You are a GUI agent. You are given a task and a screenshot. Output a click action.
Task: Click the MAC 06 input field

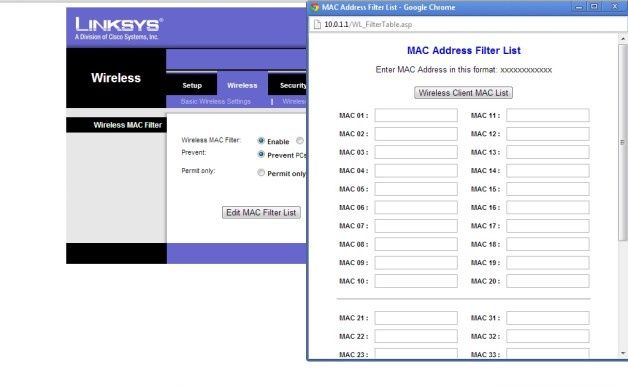coord(416,207)
